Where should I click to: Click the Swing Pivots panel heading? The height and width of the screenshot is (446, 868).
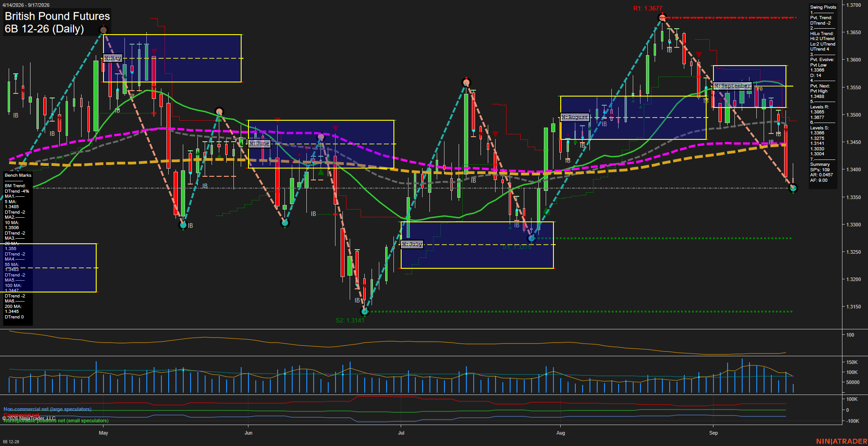click(823, 7)
